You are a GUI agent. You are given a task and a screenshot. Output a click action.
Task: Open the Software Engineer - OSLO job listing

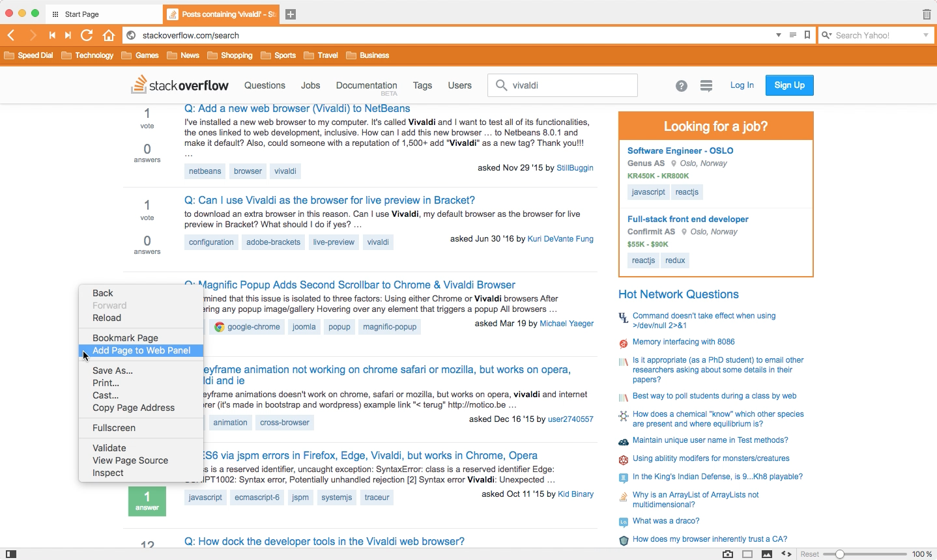[x=680, y=150]
